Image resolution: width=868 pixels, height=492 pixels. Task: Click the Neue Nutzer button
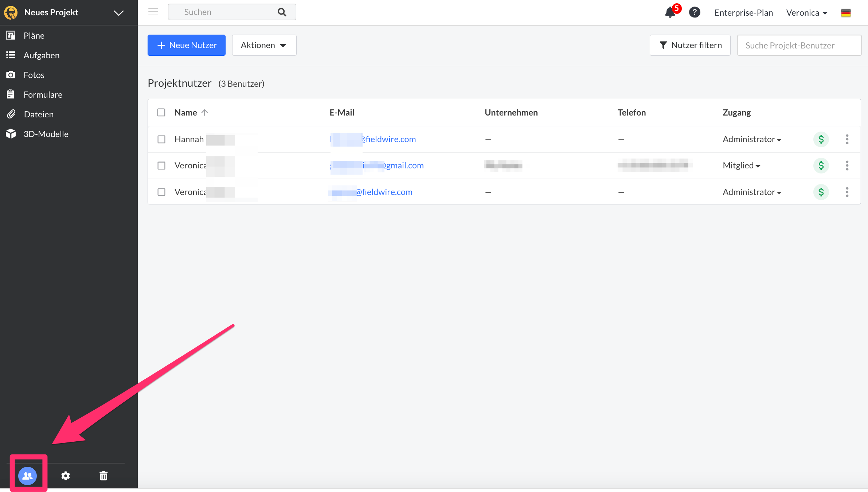[x=186, y=45]
